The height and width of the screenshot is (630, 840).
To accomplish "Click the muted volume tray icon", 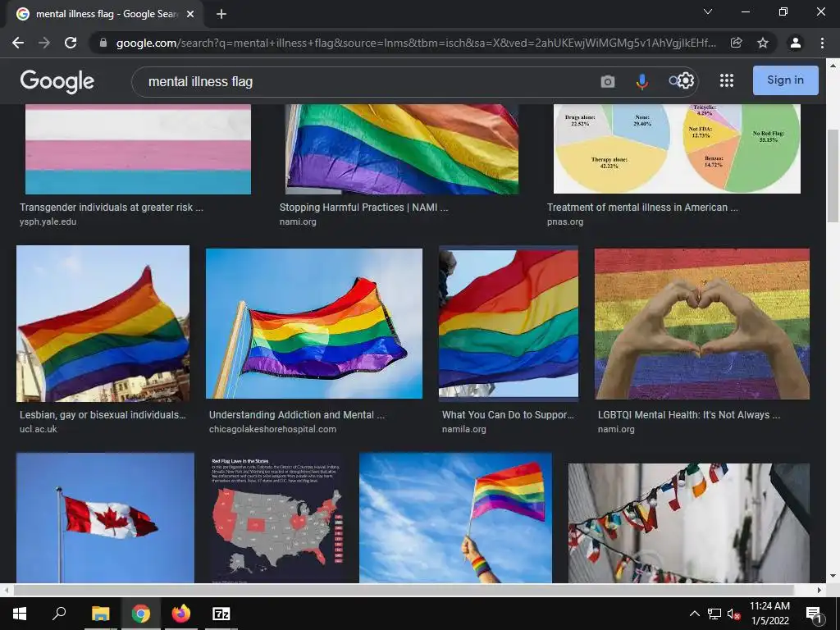I will point(733,614).
